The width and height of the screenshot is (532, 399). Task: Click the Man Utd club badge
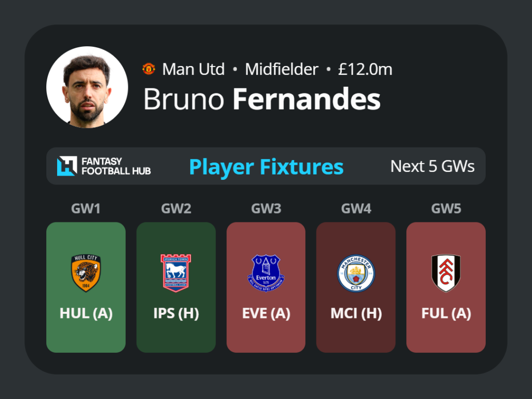(x=149, y=69)
